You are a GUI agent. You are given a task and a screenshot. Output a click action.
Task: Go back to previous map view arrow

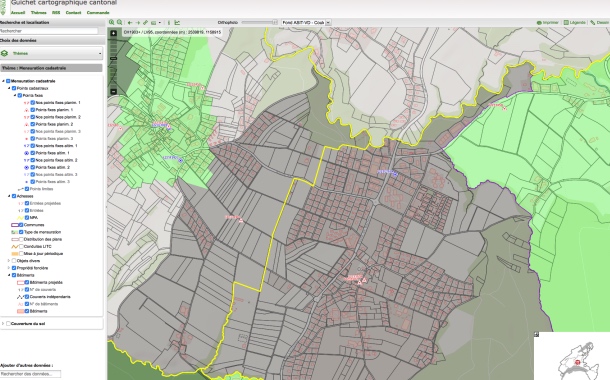coord(130,23)
